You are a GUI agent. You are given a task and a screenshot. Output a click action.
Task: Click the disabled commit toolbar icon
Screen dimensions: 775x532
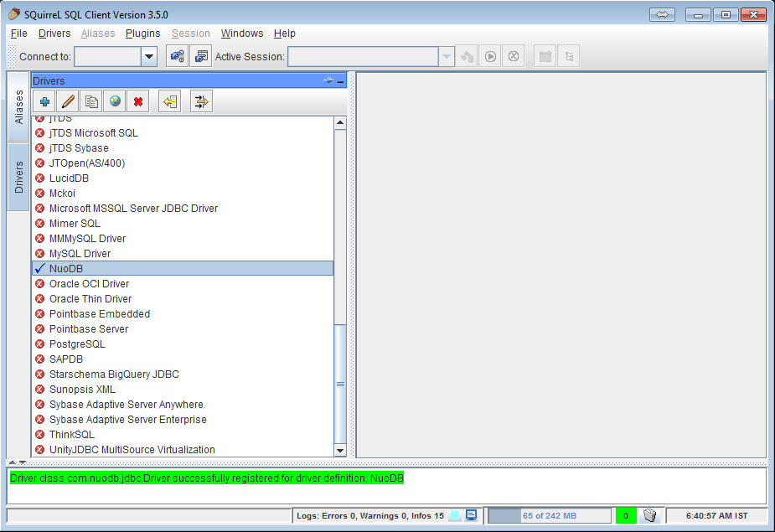click(x=545, y=56)
